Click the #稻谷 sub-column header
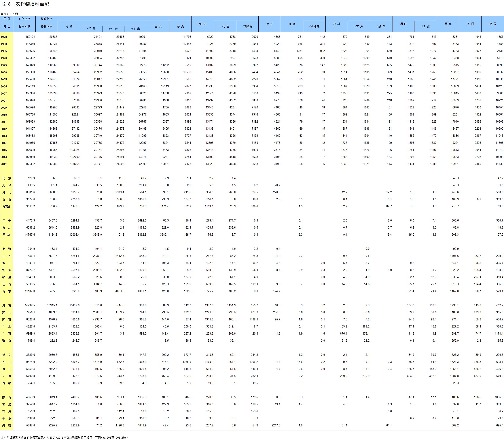 [x=91, y=29]
